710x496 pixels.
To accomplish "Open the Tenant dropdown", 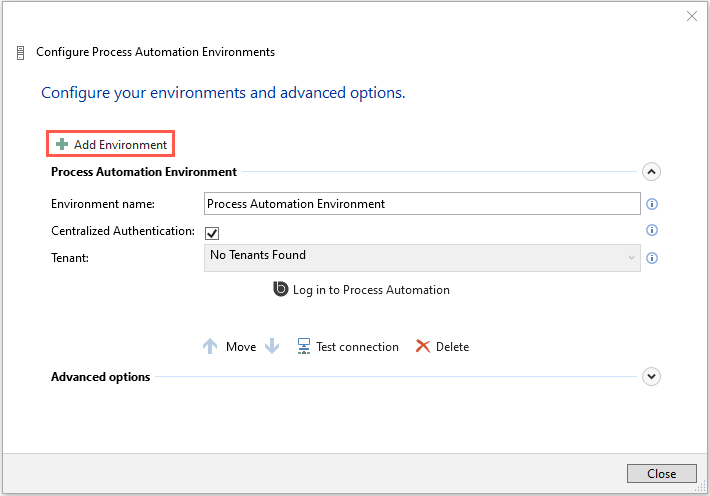I will (421, 257).
